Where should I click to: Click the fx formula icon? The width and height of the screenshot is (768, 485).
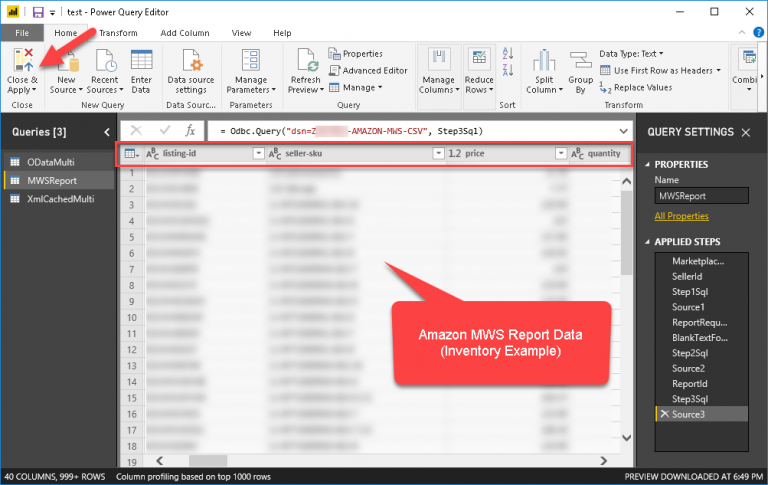tap(191, 130)
